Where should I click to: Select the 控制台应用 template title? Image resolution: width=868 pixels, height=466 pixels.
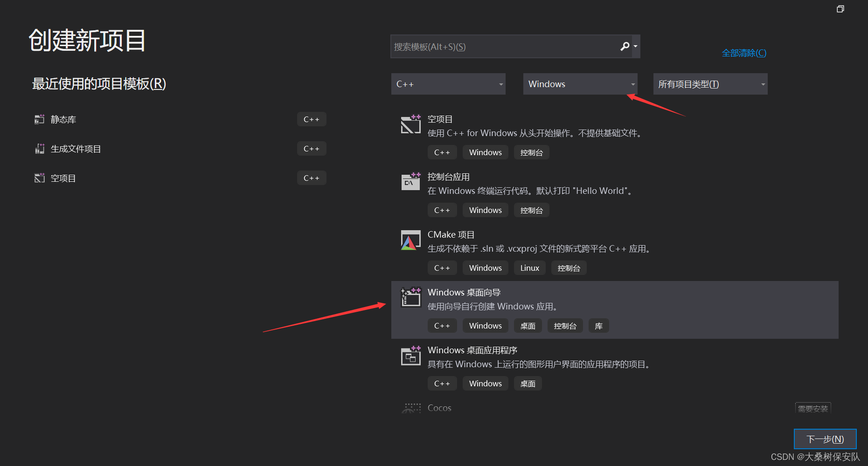449,177
